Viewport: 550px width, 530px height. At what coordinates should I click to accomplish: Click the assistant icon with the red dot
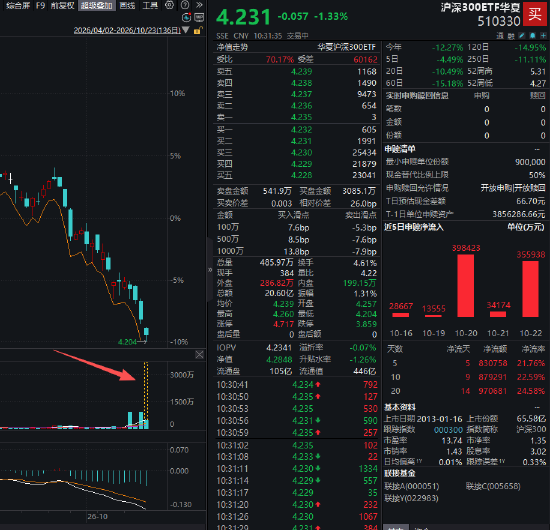[x=186, y=18]
